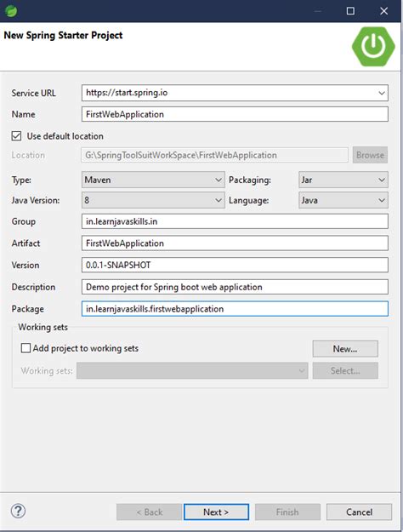Click the Language: label
This screenshot has width=403, height=532.
pyautogui.click(x=249, y=200)
